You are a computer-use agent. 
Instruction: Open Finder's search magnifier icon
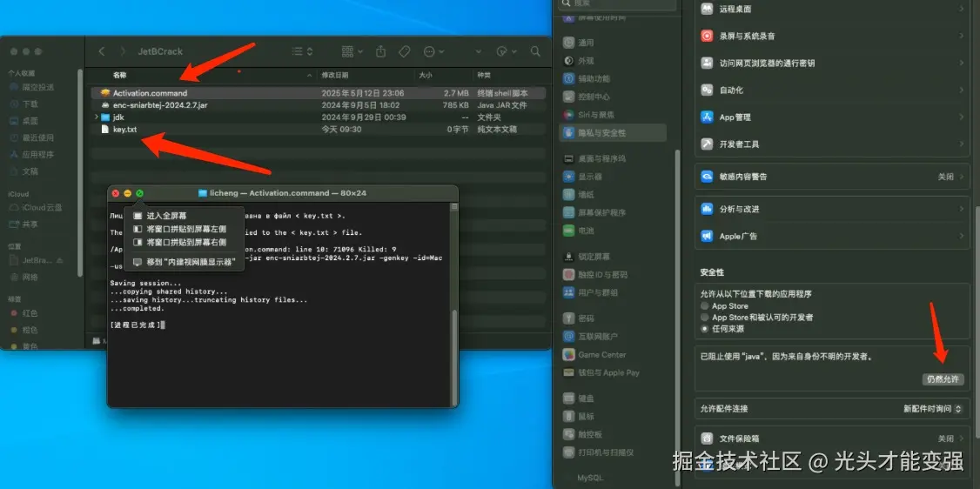[x=534, y=51]
